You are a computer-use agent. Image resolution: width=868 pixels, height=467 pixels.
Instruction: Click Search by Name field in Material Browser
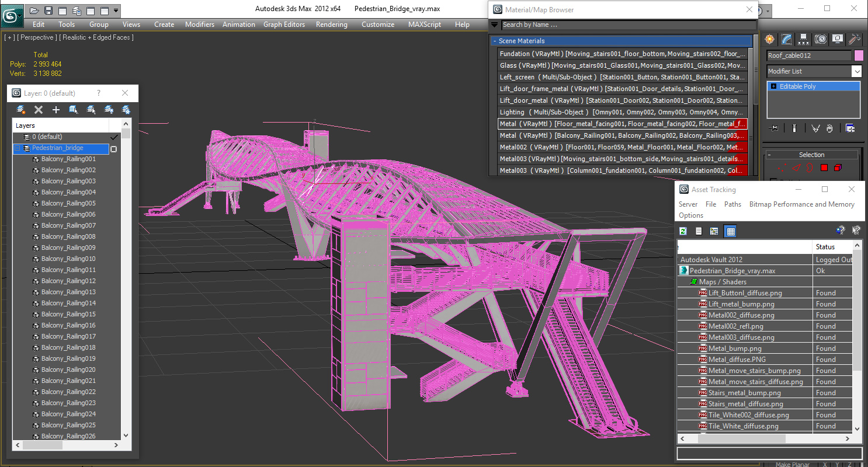629,25
